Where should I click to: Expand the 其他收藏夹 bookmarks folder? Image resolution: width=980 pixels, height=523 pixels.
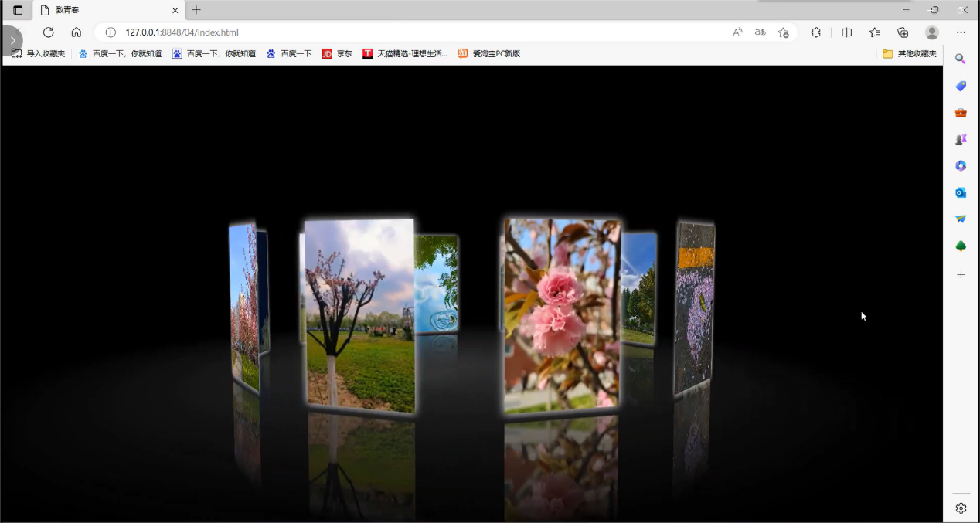909,54
